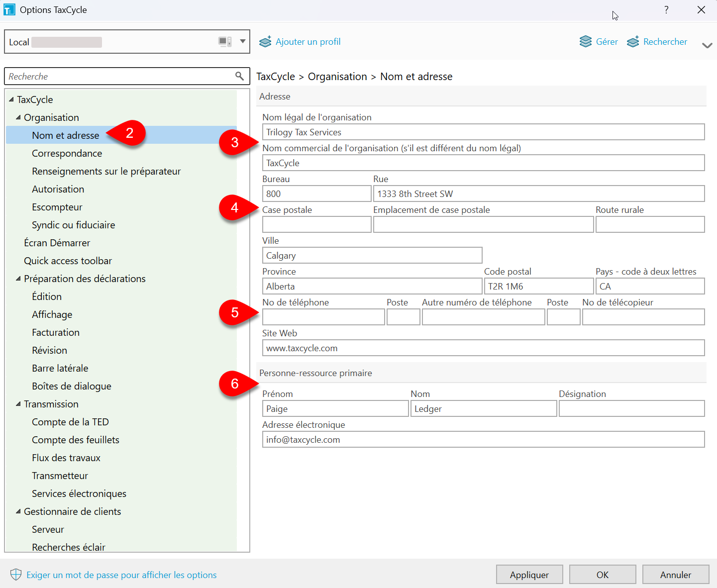Click Exiger un mot de passe link

tap(121, 575)
